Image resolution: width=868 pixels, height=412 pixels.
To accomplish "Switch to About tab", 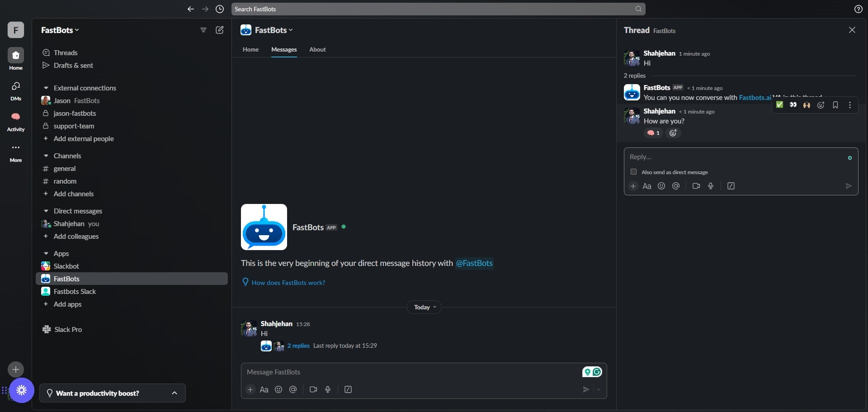I will tap(317, 49).
